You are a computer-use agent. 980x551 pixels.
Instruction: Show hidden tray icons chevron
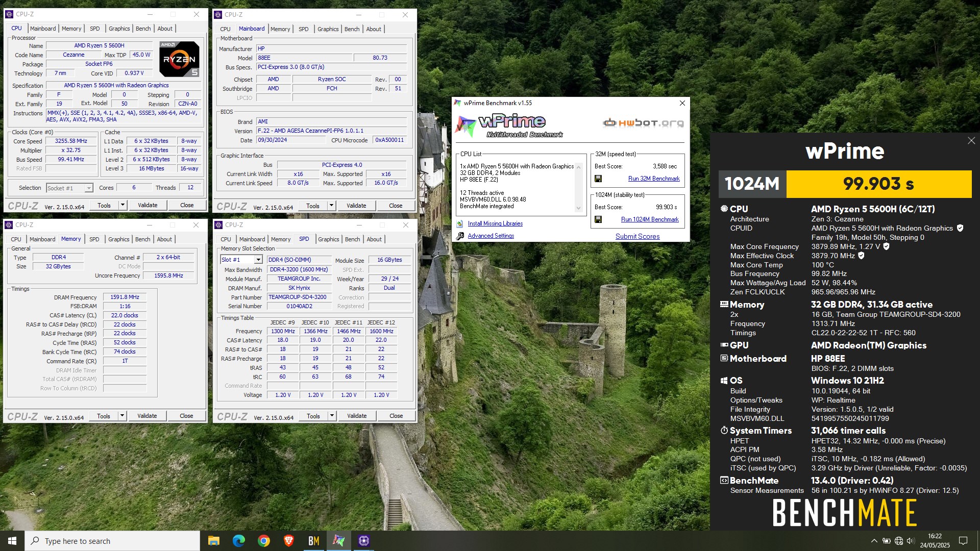(874, 541)
